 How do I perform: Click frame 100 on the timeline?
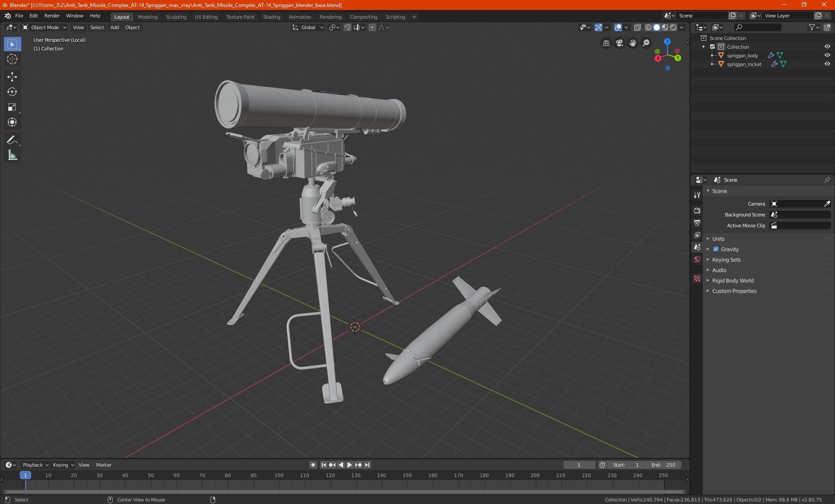(279, 476)
